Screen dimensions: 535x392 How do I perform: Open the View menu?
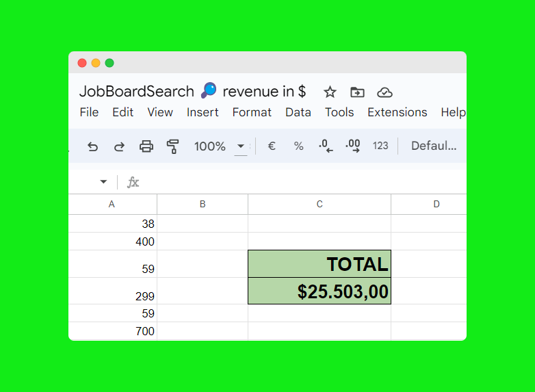tap(160, 112)
